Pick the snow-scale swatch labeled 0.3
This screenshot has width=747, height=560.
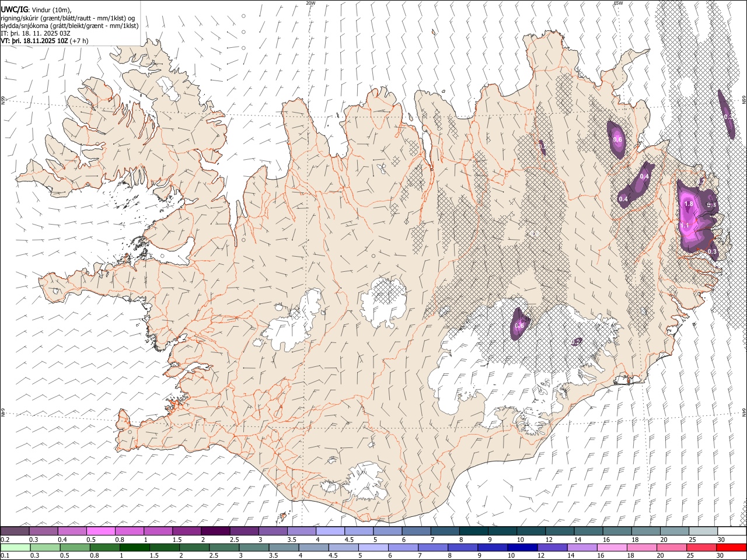(44, 531)
